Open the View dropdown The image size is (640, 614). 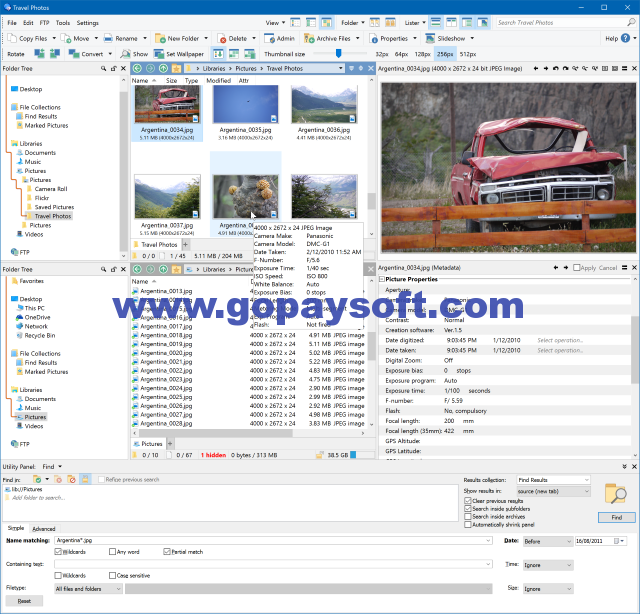(x=276, y=23)
